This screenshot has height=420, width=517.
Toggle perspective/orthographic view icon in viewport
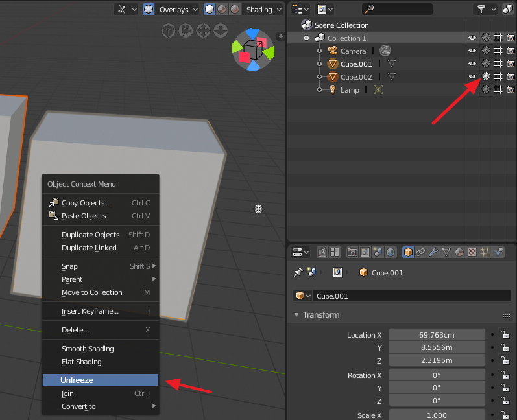coord(168,30)
